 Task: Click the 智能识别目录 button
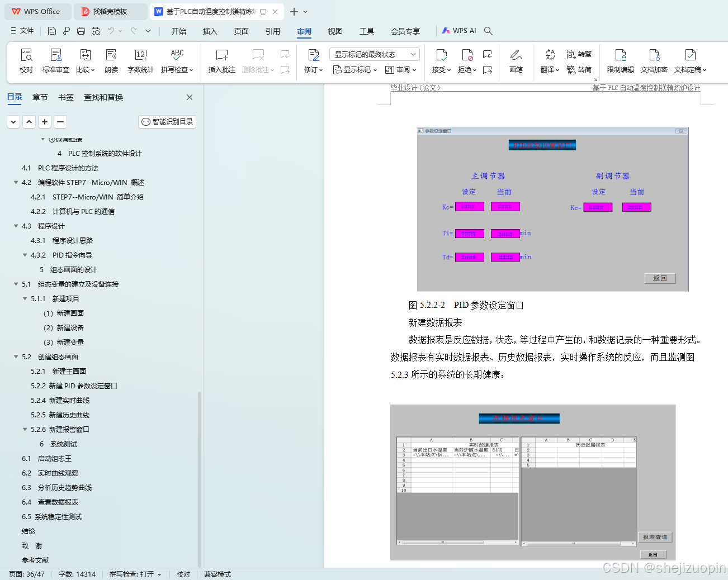tap(167, 121)
